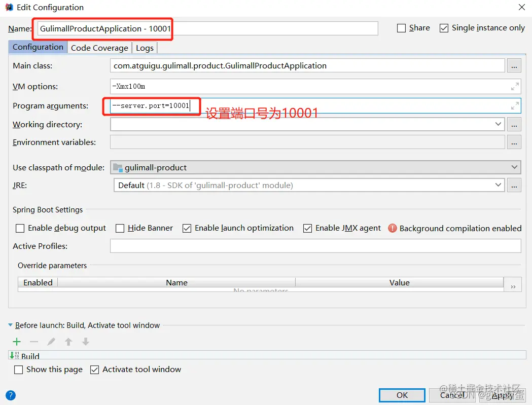Click the Name input field
Screen dimensions: 532x405
tap(207, 28)
